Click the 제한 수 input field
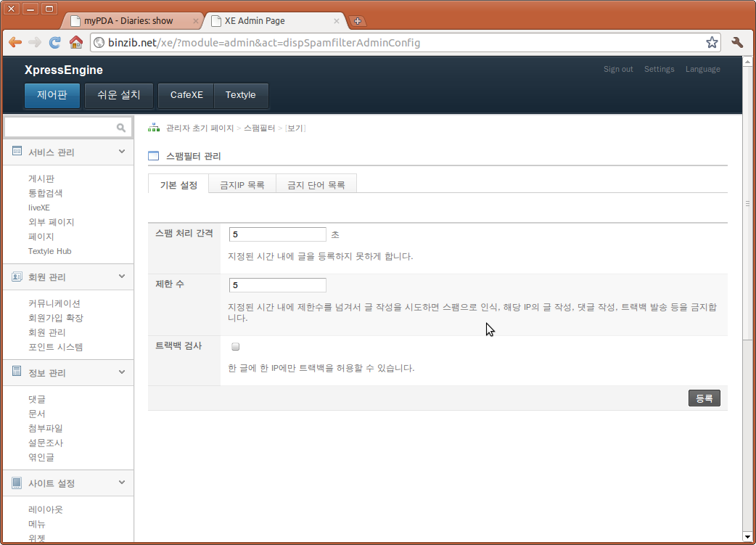The height and width of the screenshot is (545, 756). 278,285
